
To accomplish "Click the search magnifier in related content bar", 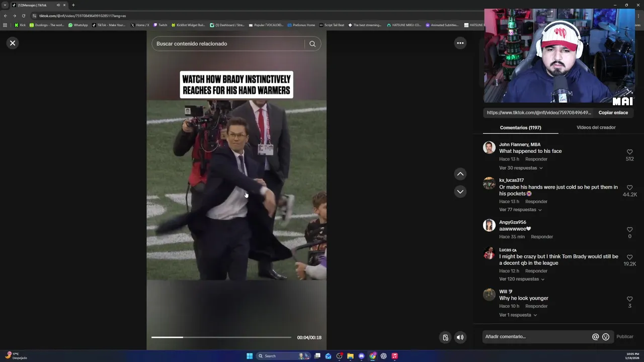I will pos(312,44).
